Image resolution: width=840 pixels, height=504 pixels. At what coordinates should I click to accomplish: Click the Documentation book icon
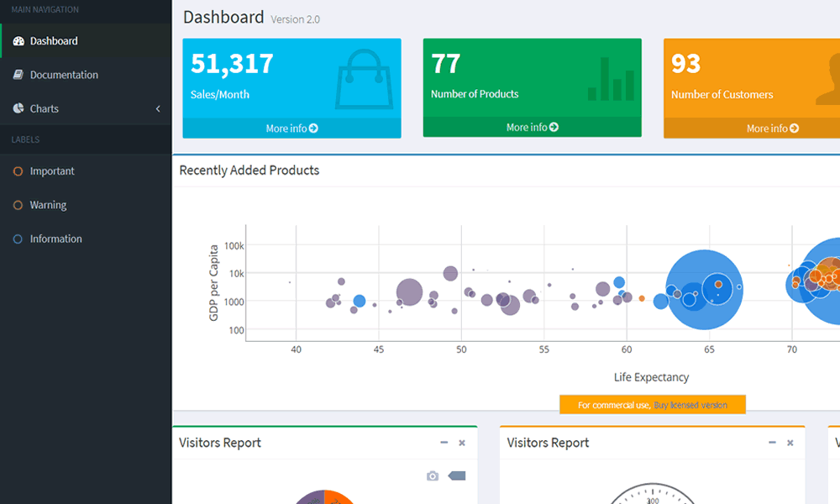pos(18,75)
